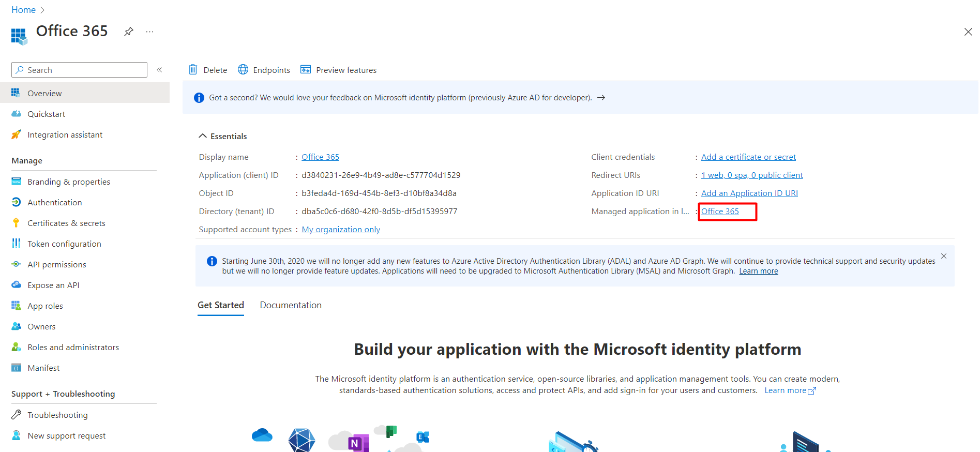Screen dimensions: 980x452
Task: Open the ellipsis more options menu
Action: click(150, 32)
